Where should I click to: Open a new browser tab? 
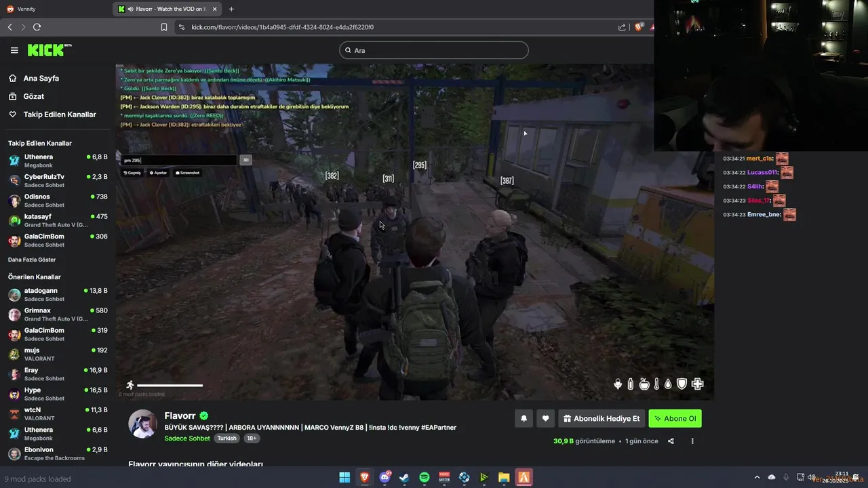(231, 9)
